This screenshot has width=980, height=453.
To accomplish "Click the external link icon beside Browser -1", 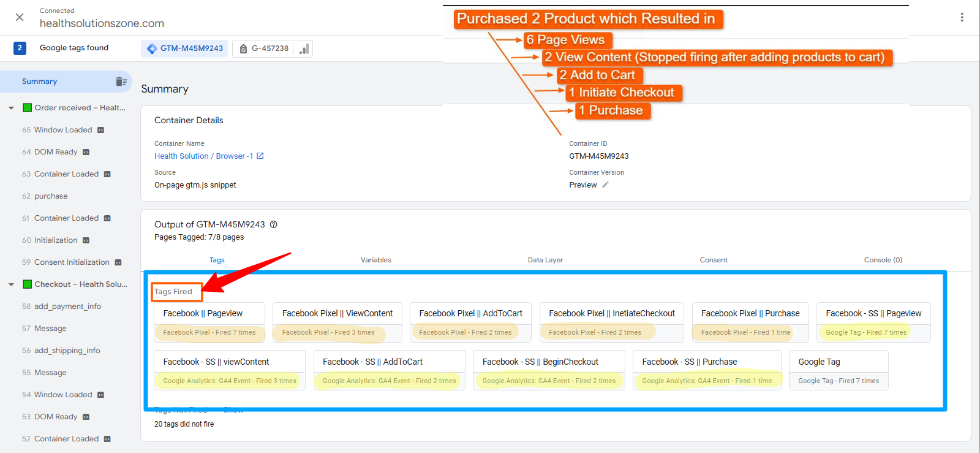I will tap(260, 156).
